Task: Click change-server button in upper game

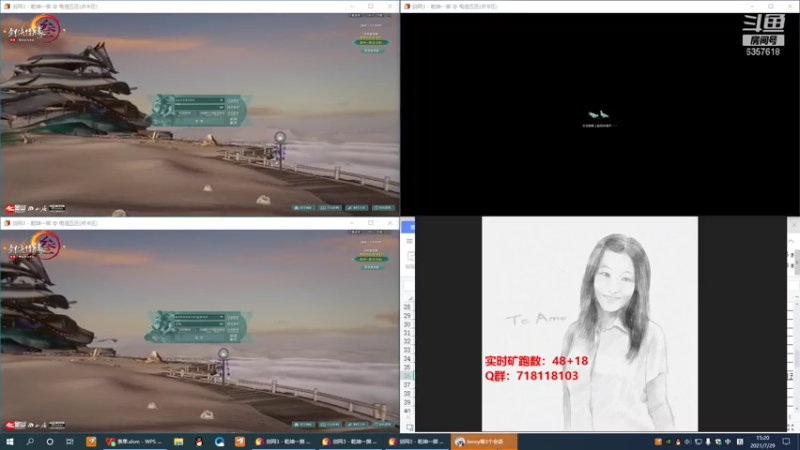Action: 371,50
